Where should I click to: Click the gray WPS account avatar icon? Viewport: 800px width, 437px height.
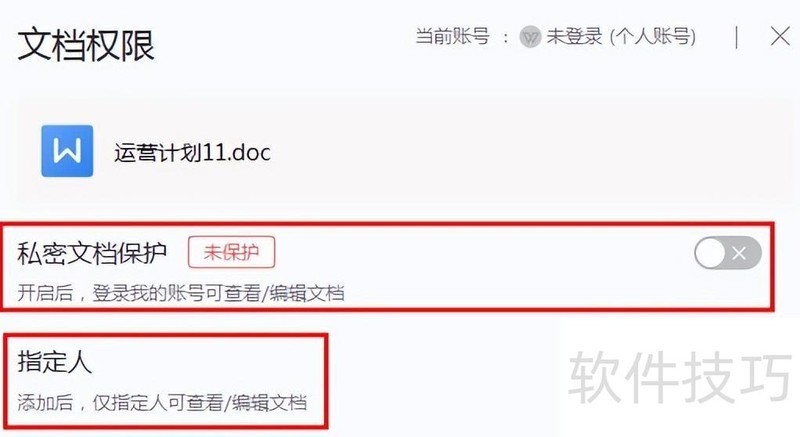(530, 37)
